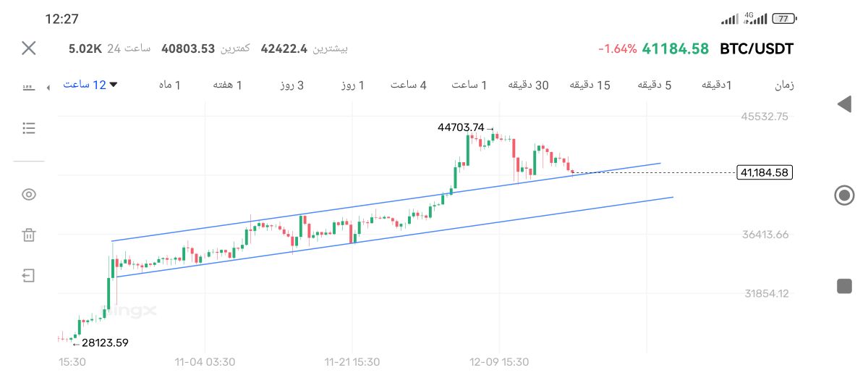Open the drawing tools icon in sidebar

coord(29,88)
